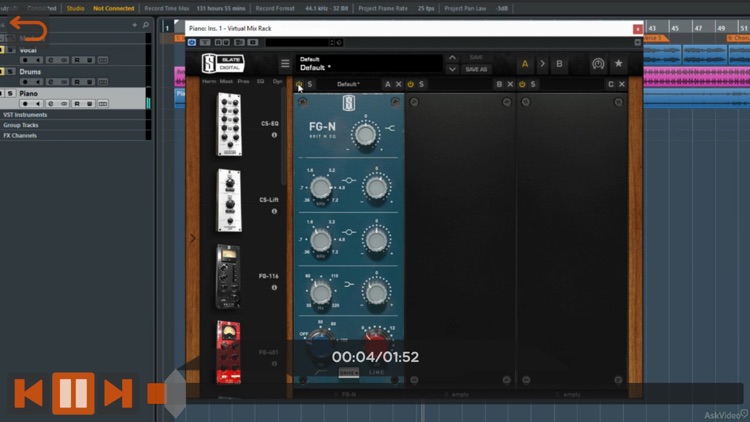Add a new track with plus icon
This screenshot has height=422, width=750.
pyautogui.click(x=134, y=25)
